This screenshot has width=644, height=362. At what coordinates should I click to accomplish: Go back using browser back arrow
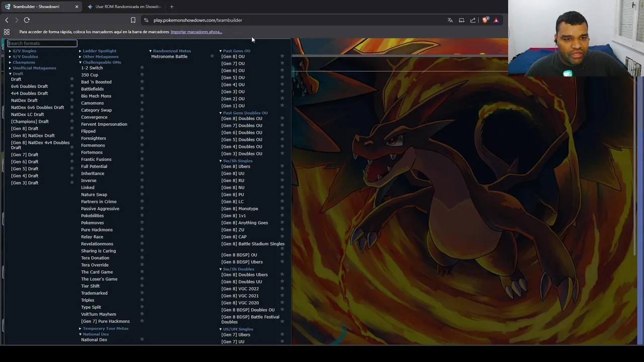click(7, 20)
